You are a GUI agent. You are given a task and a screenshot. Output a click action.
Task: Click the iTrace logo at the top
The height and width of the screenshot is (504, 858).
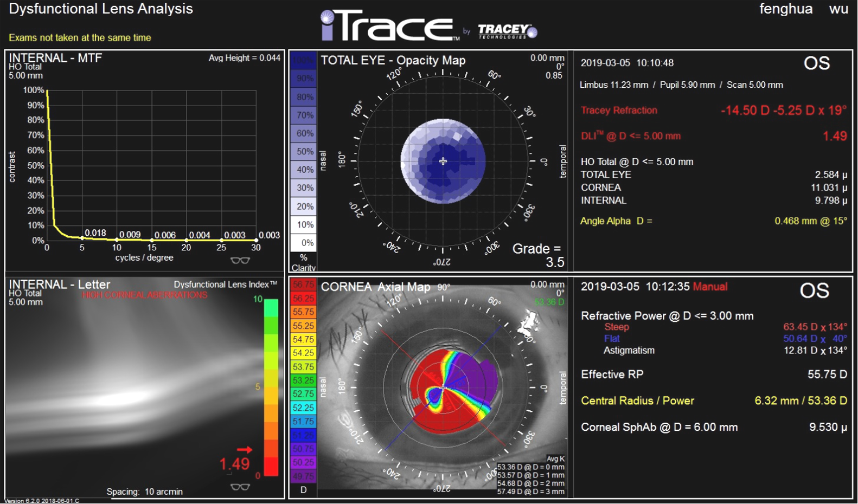[389, 26]
